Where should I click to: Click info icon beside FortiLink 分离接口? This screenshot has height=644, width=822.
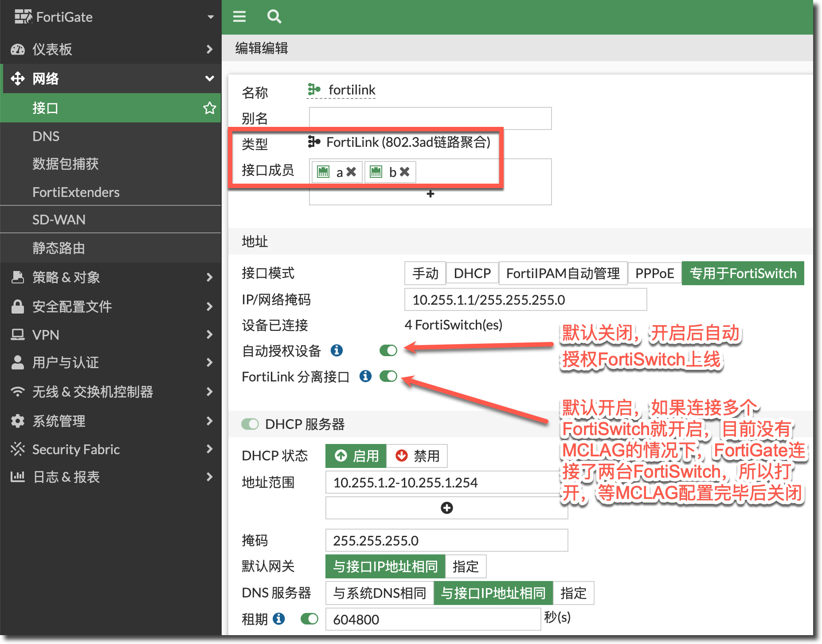pos(365,376)
